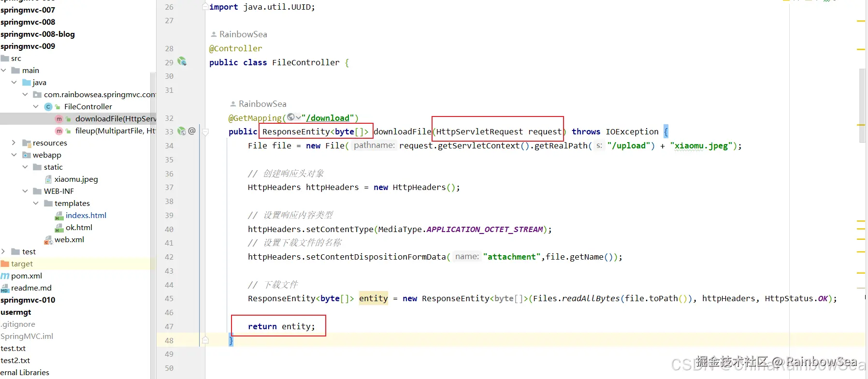Click the "/download" mapping URL link

click(x=328, y=118)
